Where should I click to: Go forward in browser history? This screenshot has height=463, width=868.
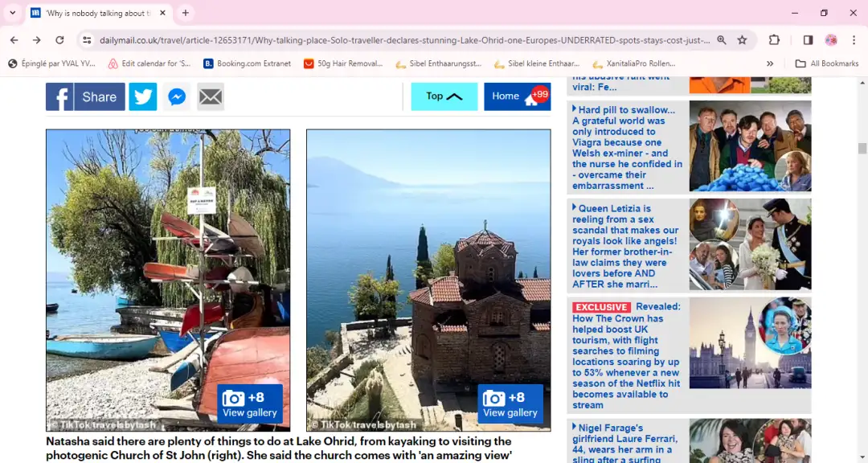[36, 40]
